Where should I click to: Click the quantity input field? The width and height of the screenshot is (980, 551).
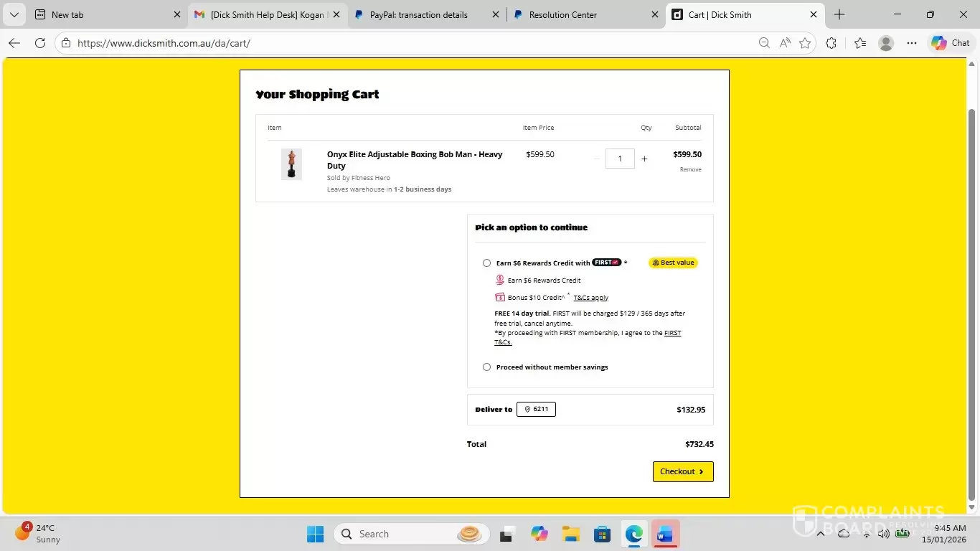coord(620,159)
